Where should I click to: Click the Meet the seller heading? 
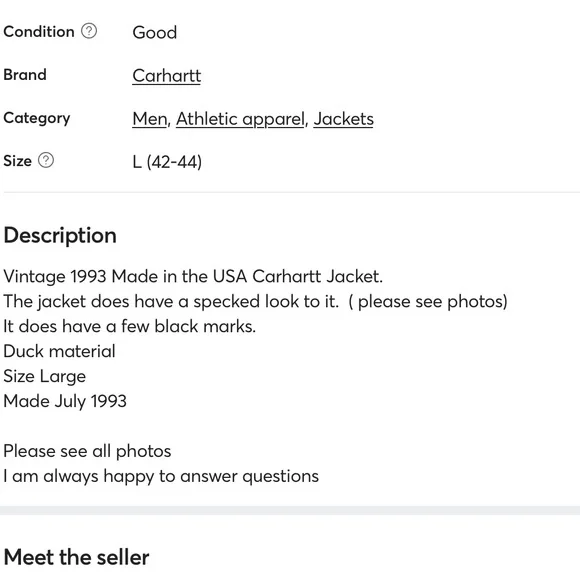76,557
